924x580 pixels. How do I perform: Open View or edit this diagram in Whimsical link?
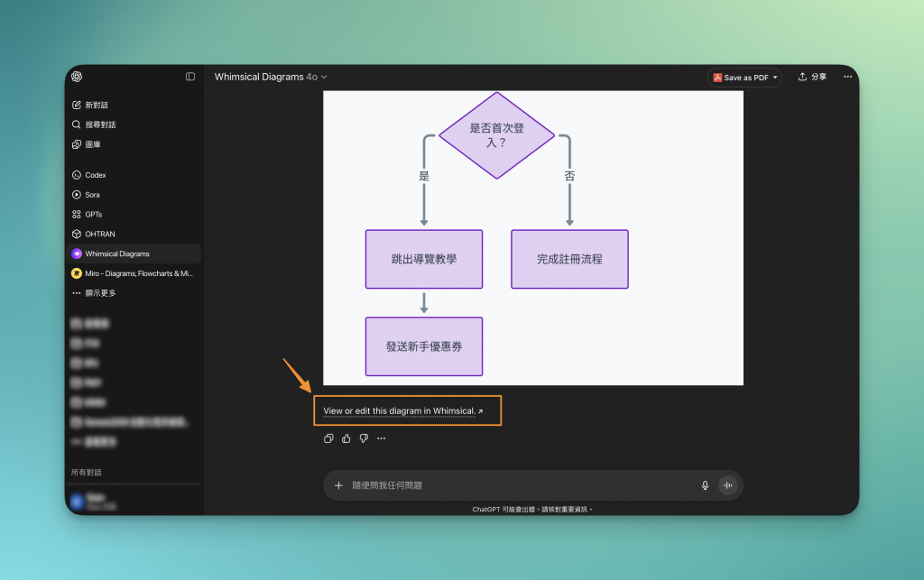tap(403, 411)
